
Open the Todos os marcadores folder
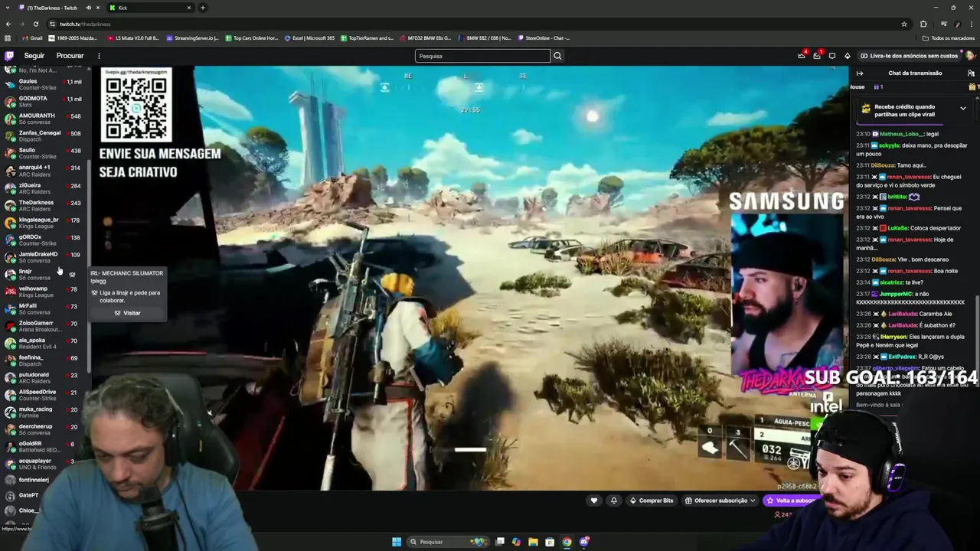click(x=949, y=37)
